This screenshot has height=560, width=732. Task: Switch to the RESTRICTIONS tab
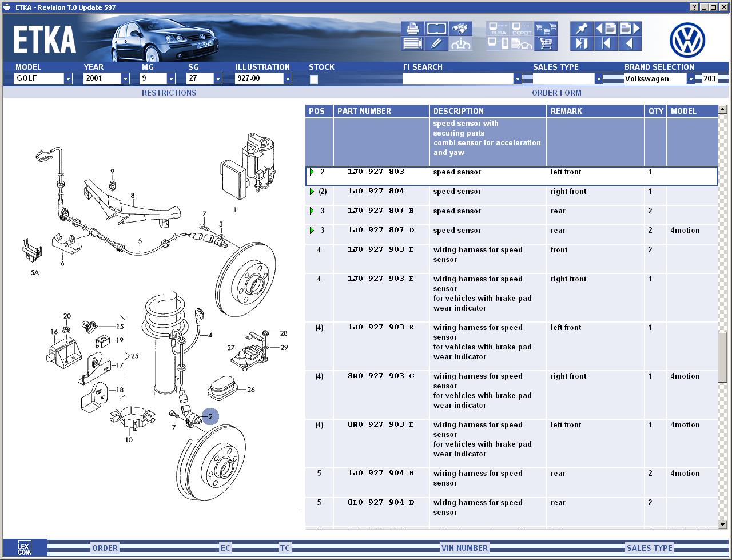[169, 93]
